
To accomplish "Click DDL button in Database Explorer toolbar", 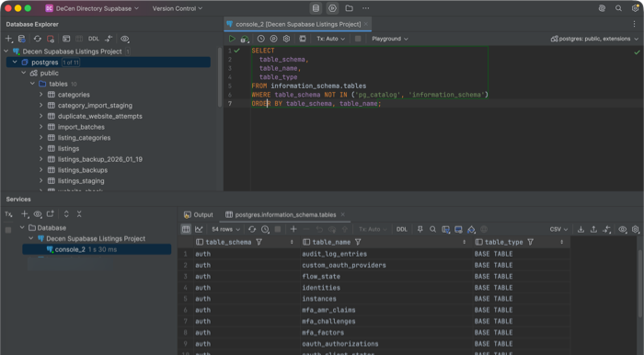I will pos(94,39).
